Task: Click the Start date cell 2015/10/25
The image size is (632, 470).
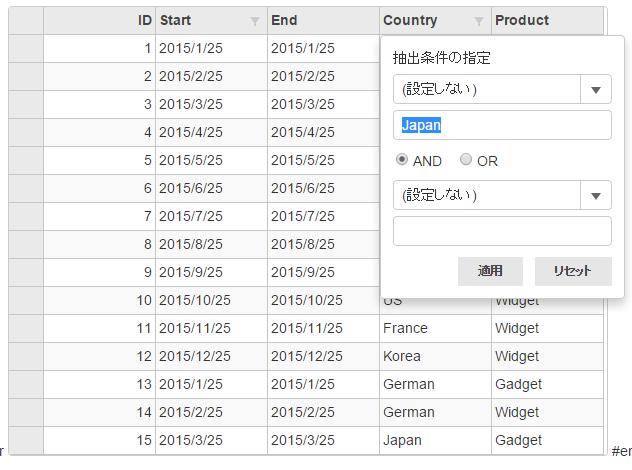Action: pyautogui.click(x=211, y=300)
